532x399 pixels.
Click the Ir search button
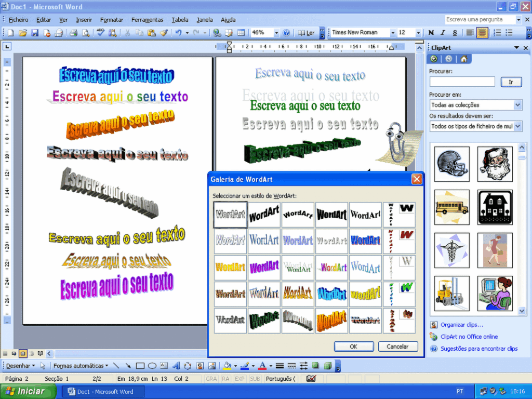pyautogui.click(x=511, y=82)
